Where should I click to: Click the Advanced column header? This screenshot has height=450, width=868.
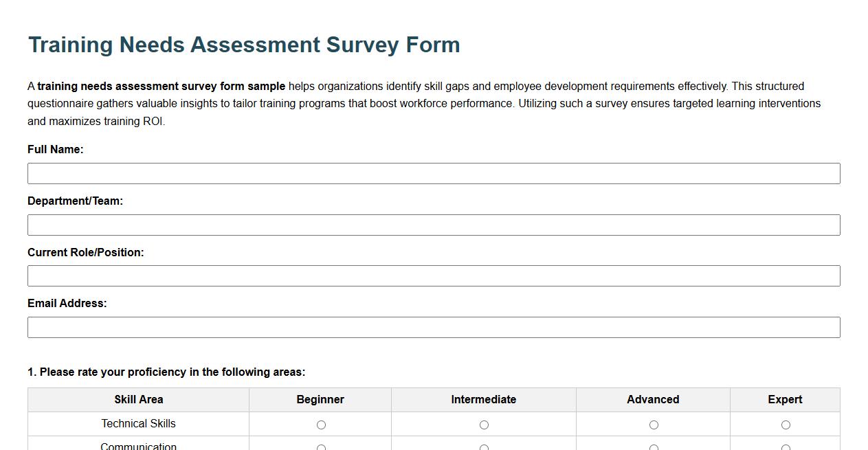pyautogui.click(x=654, y=399)
